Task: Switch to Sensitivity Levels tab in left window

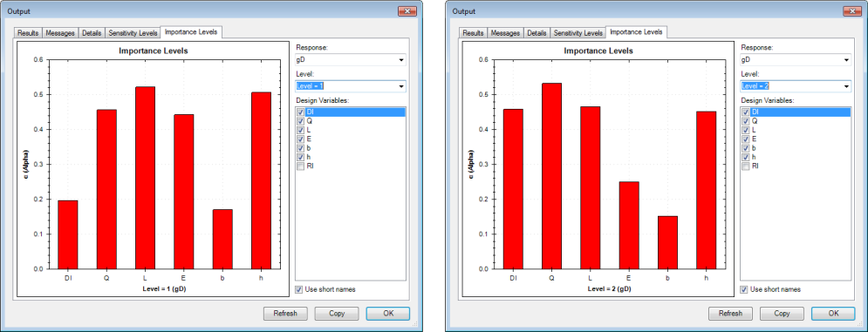Action: 133,33
